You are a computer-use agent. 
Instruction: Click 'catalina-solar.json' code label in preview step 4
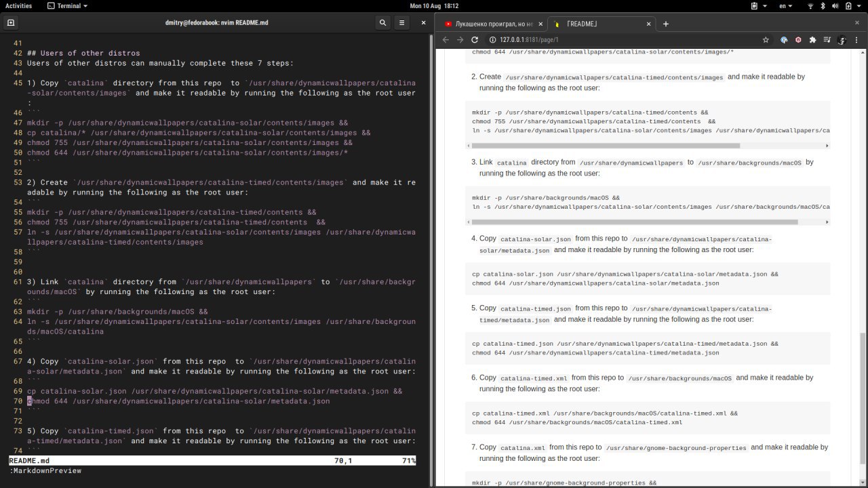(536, 239)
